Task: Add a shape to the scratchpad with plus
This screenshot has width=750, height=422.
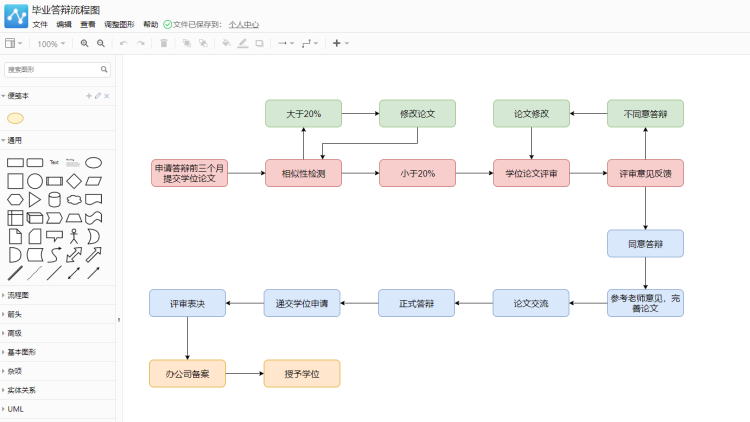Action: [88, 96]
